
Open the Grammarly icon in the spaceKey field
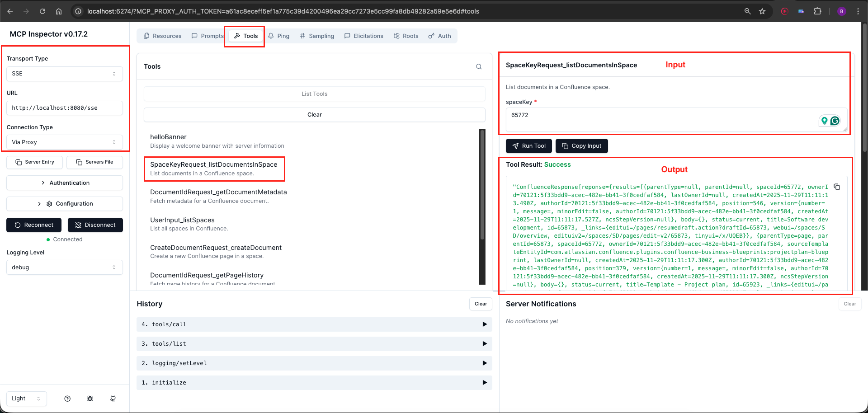pos(835,120)
